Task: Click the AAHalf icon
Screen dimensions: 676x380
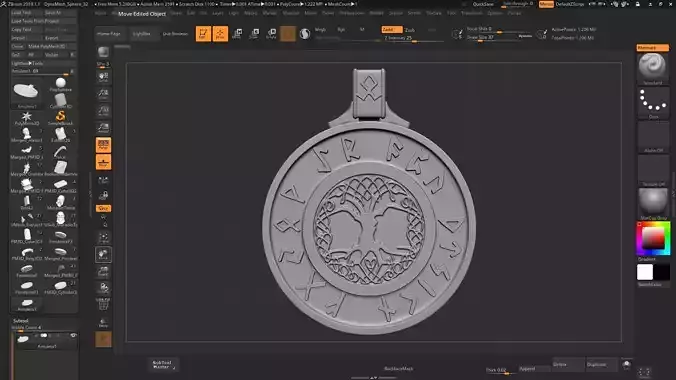Action: (x=103, y=128)
